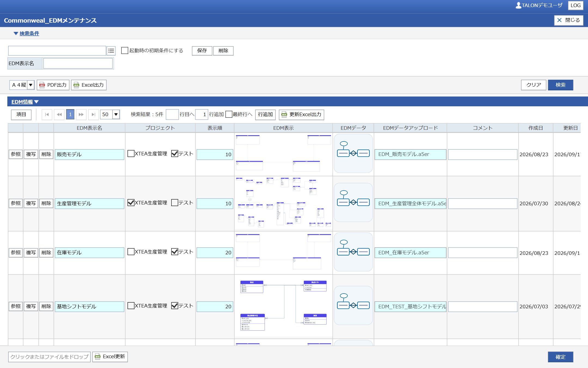The height and width of the screenshot is (368, 588).
Task: Click 参照 for 販売モデル row
Action: coord(16,154)
